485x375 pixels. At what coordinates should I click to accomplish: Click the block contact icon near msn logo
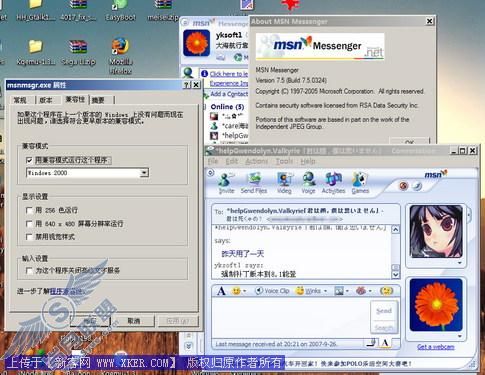point(404,186)
